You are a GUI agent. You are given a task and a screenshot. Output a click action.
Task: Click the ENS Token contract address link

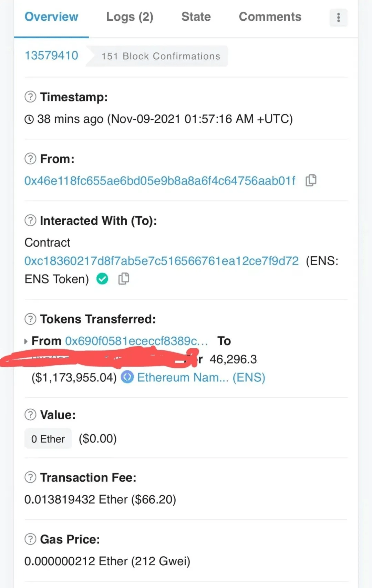click(161, 261)
